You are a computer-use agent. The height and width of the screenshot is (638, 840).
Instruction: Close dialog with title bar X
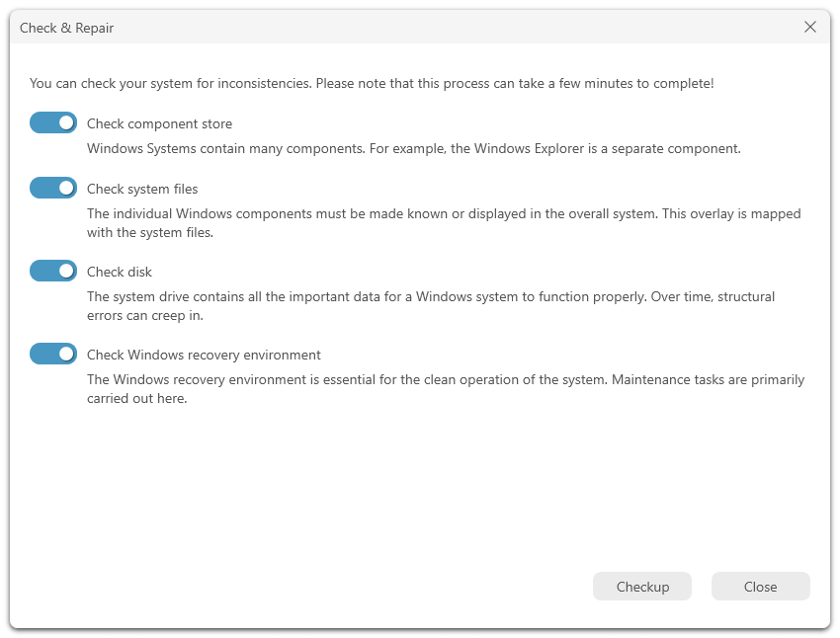810,27
